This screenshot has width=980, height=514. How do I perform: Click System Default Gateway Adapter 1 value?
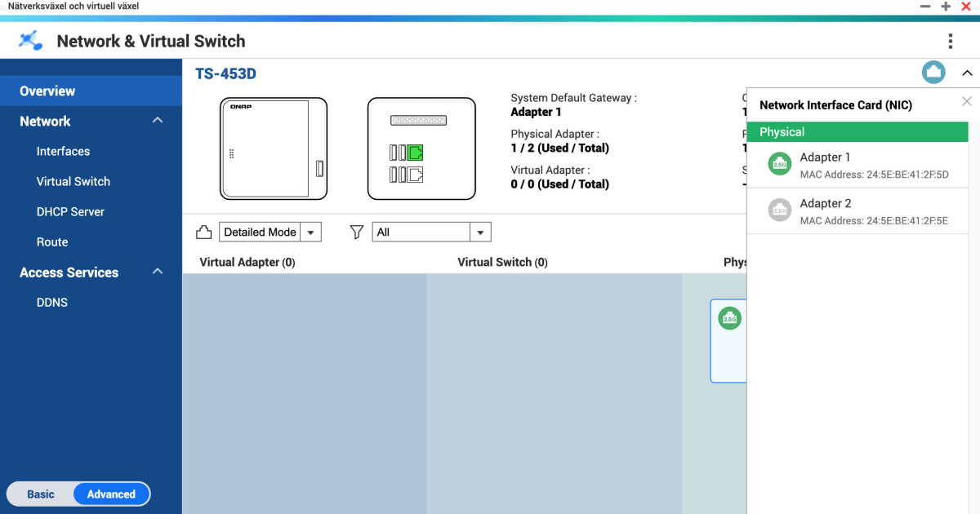tap(536, 112)
